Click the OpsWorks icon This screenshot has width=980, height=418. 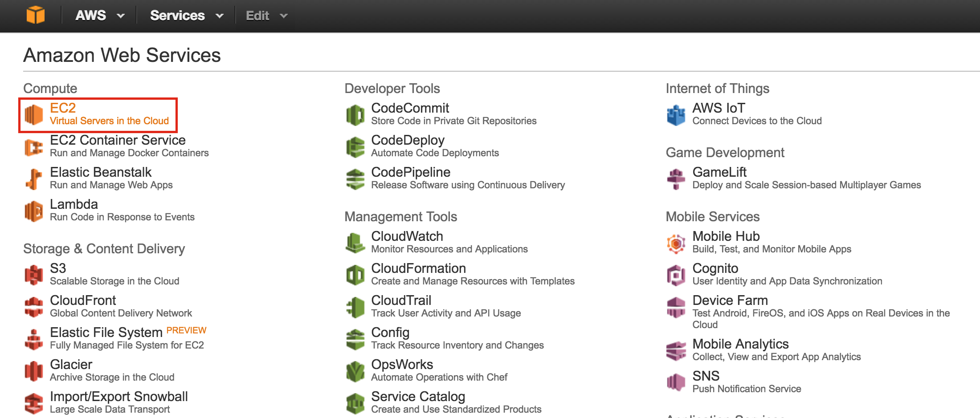[x=355, y=371]
